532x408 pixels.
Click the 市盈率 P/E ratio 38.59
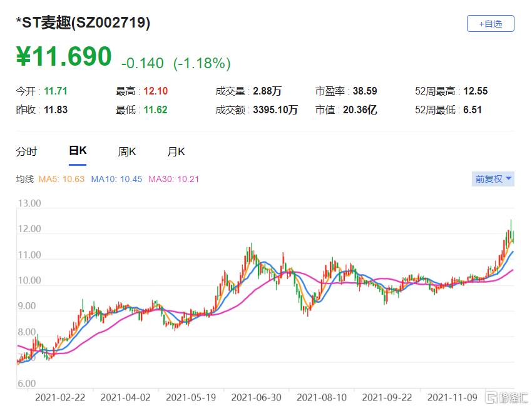point(365,91)
